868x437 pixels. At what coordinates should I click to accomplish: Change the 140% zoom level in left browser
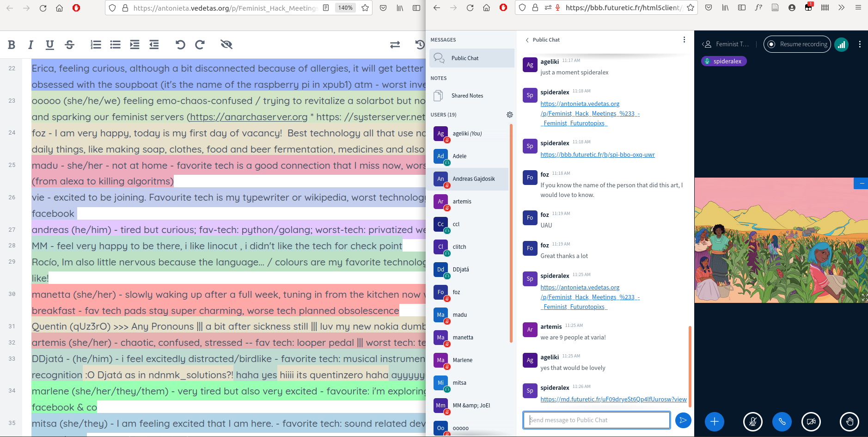click(x=345, y=8)
